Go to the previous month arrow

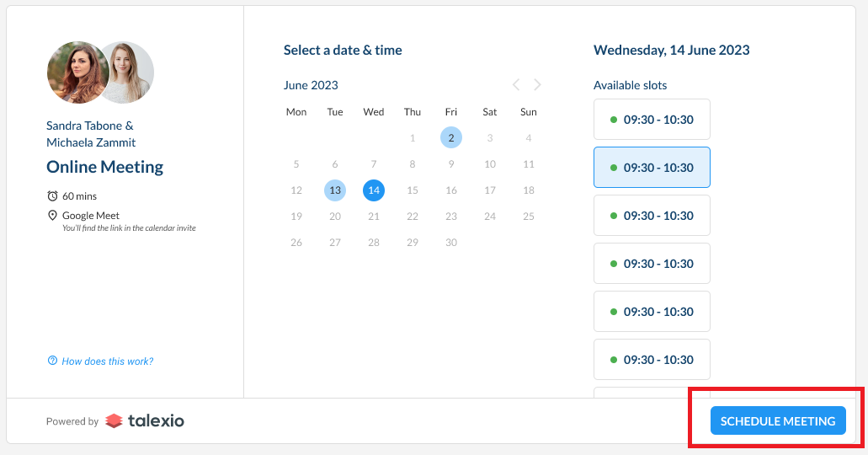[x=516, y=85]
